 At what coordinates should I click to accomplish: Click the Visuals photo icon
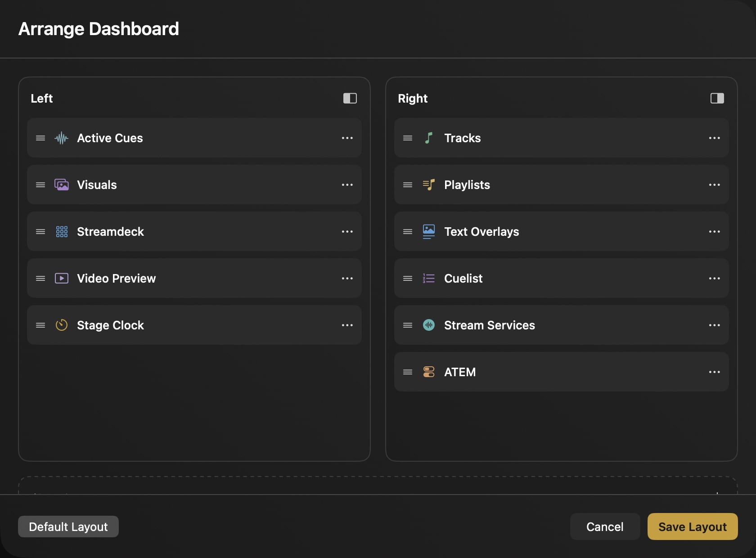(x=62, y=185)
